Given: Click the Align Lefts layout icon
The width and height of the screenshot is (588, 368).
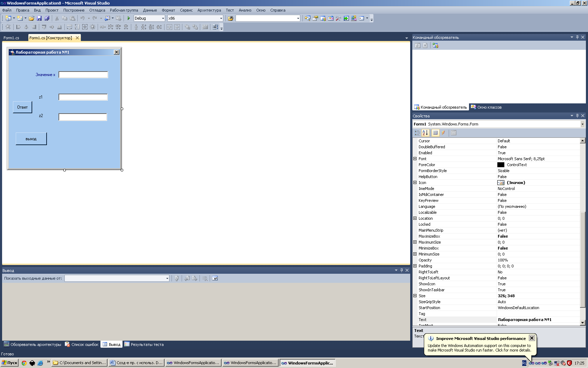Looking at the screenshot, I should [19, 27].
